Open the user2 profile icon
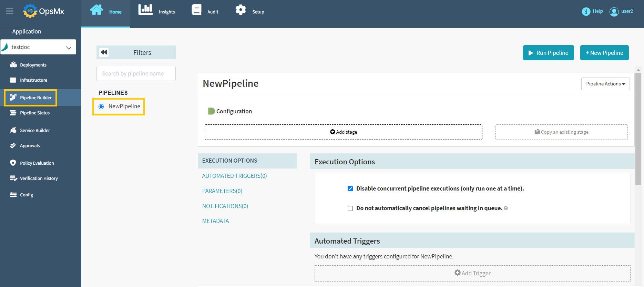644x287 pixels. [614, 12]
